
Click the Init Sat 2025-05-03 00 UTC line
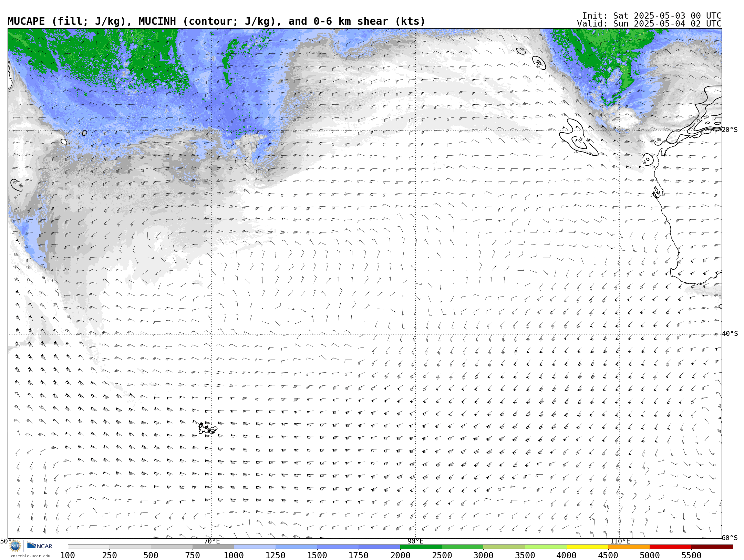(x=652, y=16)
